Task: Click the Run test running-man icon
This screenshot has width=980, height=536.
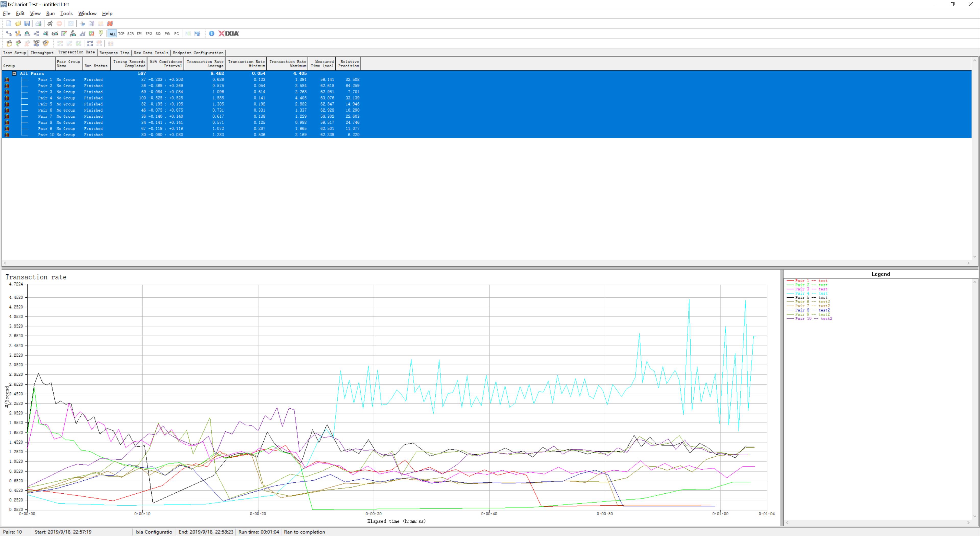Action: click(x=50, y=23)
